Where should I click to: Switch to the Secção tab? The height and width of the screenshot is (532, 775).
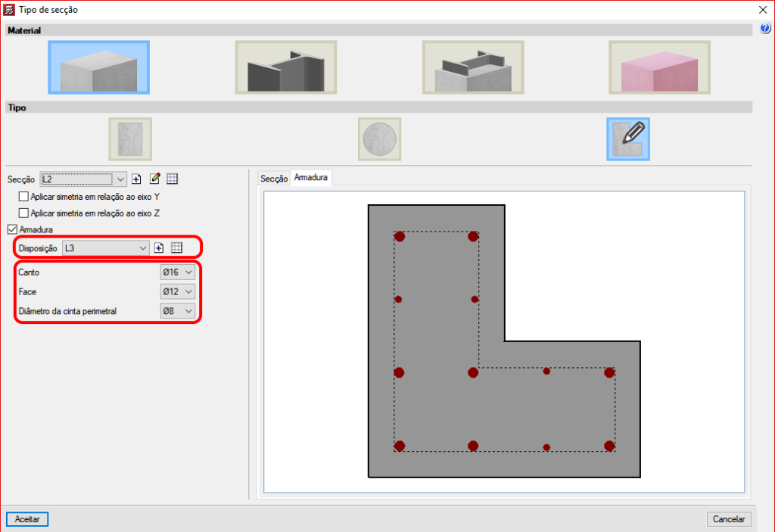coord(273,179)
